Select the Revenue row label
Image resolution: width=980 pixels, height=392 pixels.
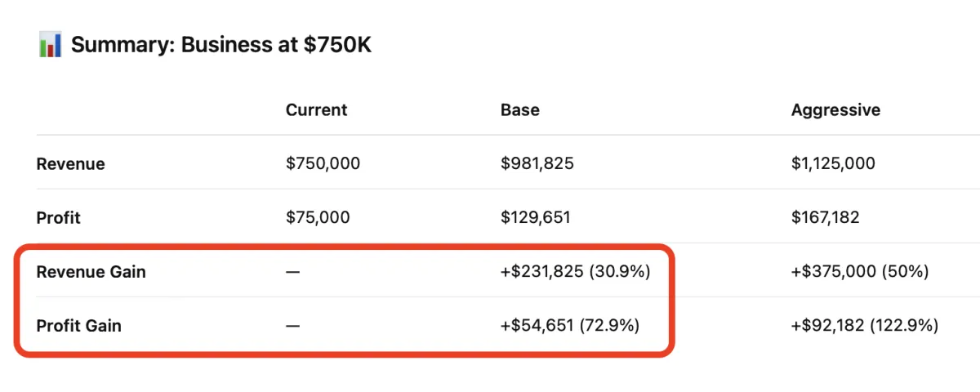pos(70,164)
